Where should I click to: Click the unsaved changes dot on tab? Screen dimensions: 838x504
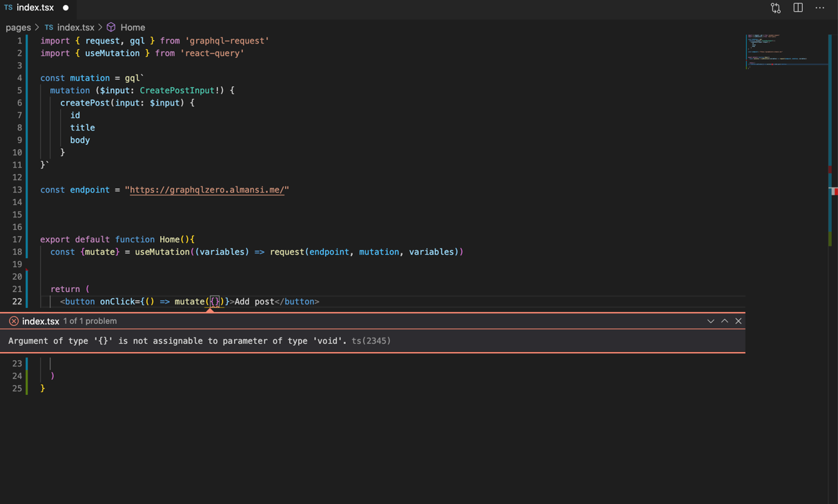[66, 8]
